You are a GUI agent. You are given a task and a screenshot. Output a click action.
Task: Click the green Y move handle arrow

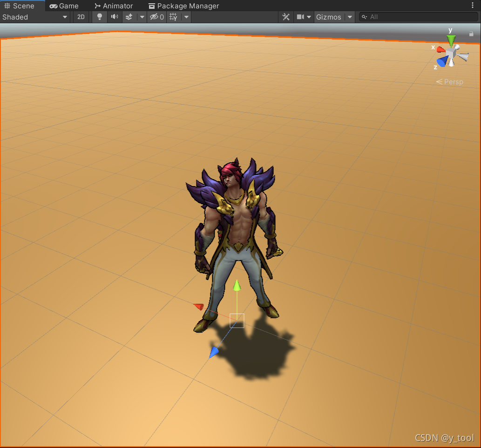[237, 285]
